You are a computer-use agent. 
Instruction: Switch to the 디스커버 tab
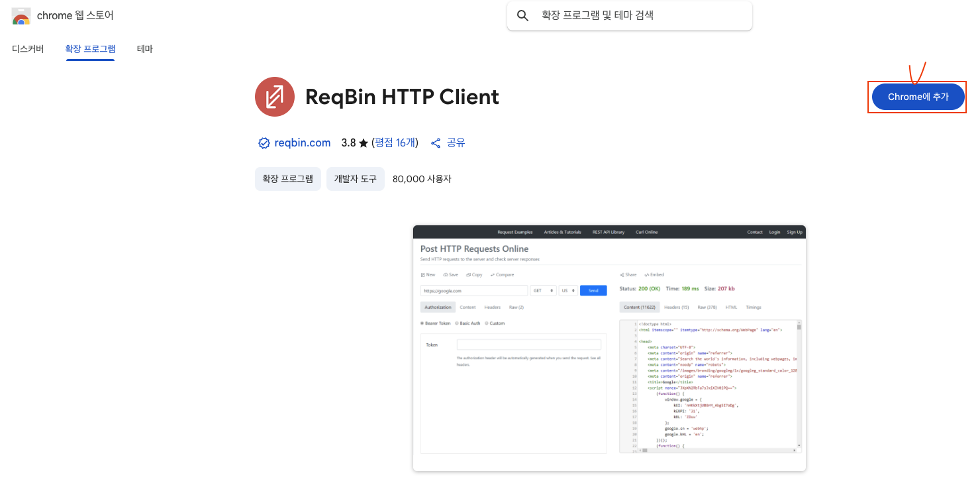[x=28, y=48]
